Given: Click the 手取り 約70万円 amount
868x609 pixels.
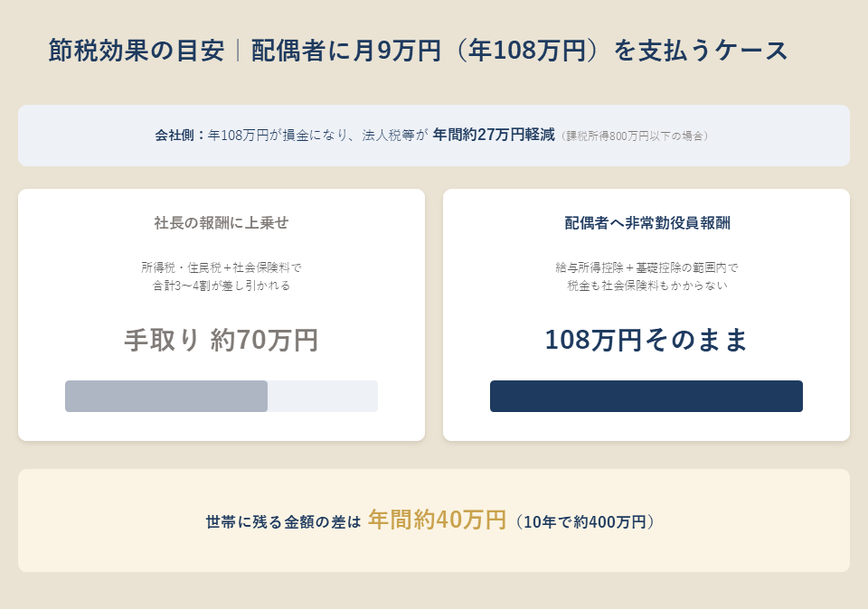Looking at the screenshot, I should (x=222, y=340).
